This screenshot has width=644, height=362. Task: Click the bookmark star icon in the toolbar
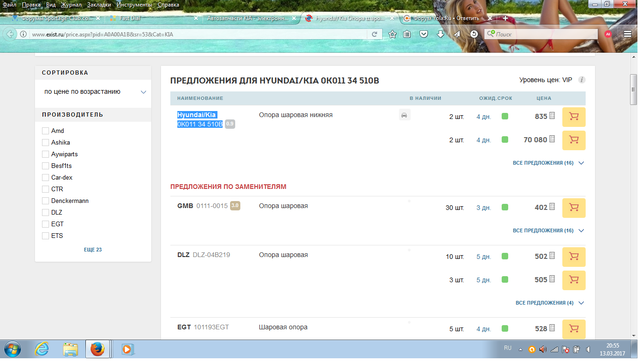[392, 34]
